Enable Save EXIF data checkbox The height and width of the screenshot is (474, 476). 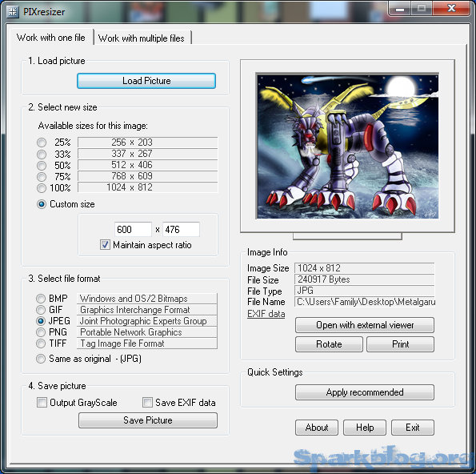pos(147,403)
